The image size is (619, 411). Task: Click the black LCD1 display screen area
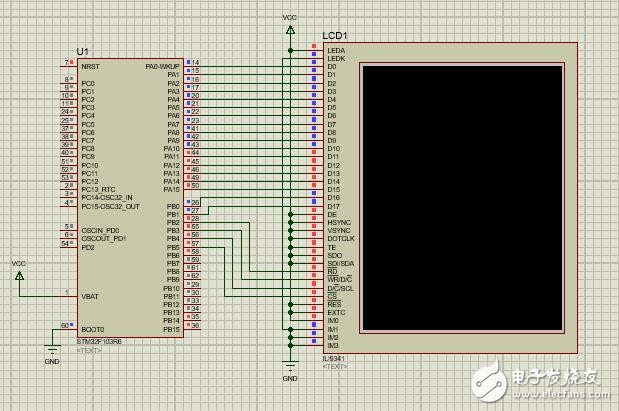coord(462,198)
